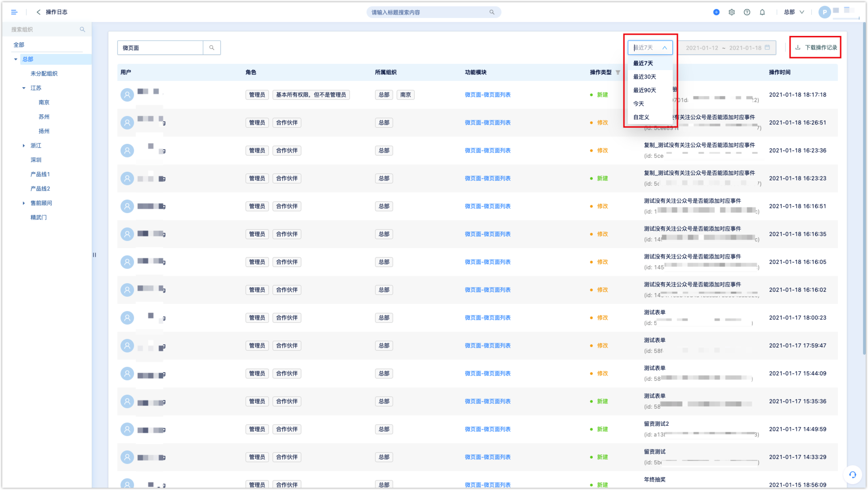This screenshot has height=490, width=868.
Task: Click user avatar in 18:17:18 row
Action: click(x=127, y=95)
